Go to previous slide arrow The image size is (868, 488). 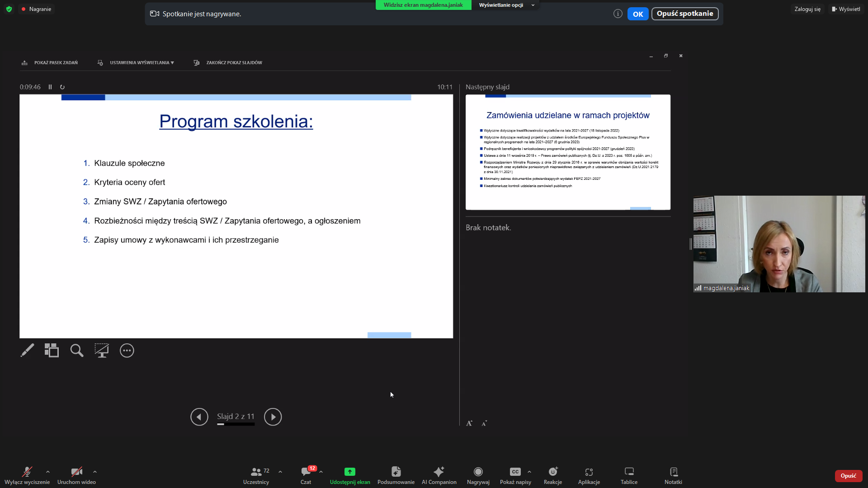tap(199, 417)
